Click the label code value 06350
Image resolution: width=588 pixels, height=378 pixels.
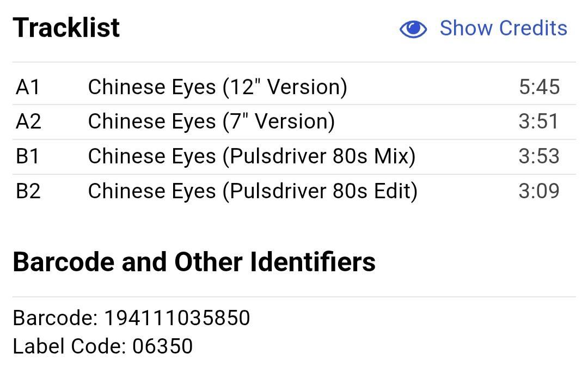[162, 346]
